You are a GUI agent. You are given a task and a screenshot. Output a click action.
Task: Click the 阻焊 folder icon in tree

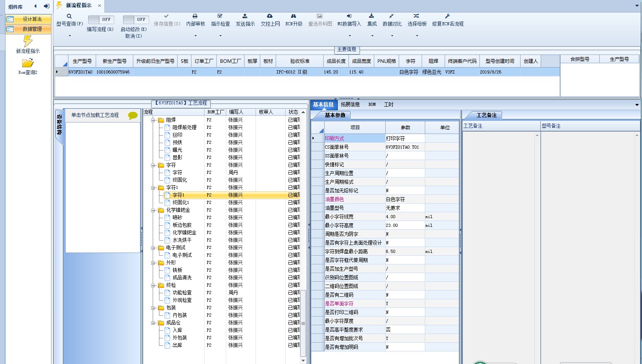[161, 120]
